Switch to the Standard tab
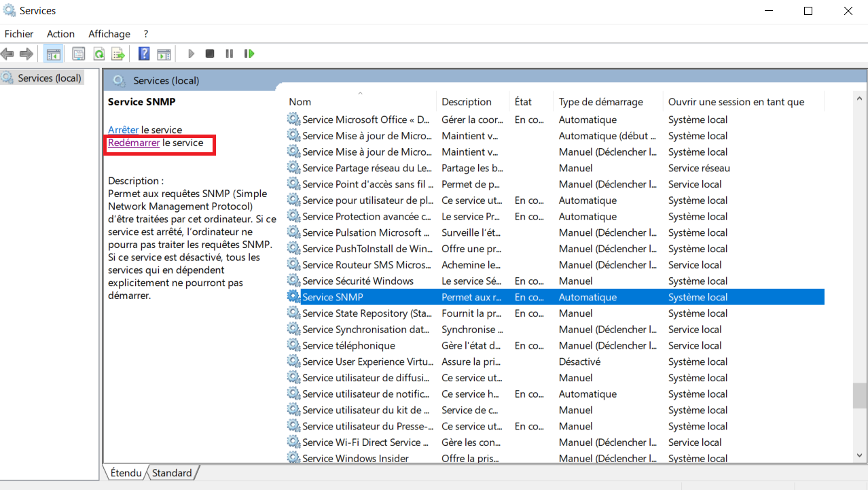 [171, 472]
